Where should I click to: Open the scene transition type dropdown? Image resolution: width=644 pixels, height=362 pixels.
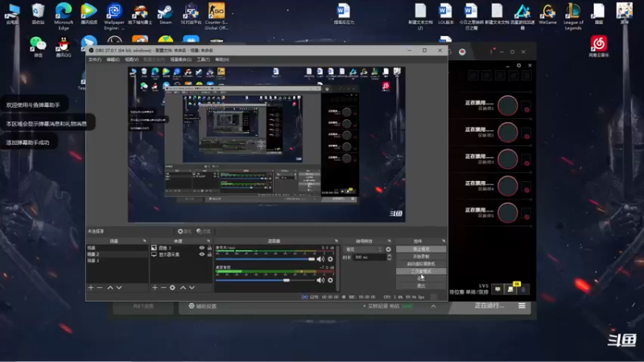coord(363,249)
